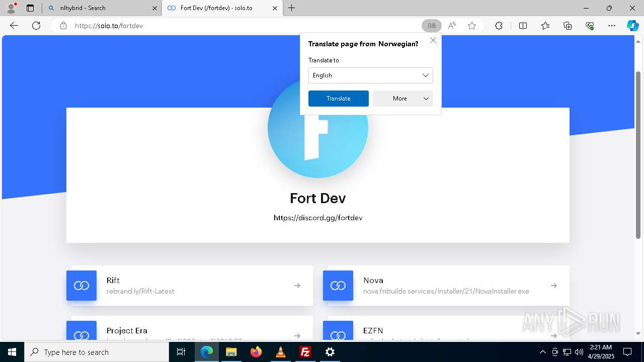Click the Fort Dev heading text
This screenshot has height=362, width=644.
click(318, 198)
